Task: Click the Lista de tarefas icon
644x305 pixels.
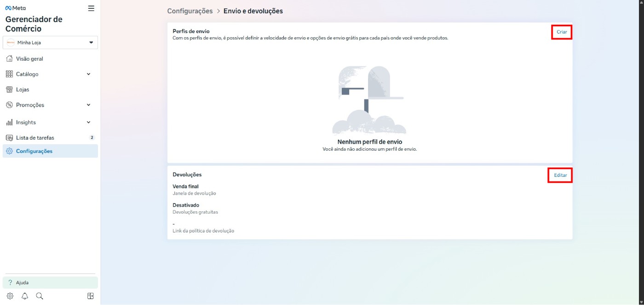Action: coord(9,138)
